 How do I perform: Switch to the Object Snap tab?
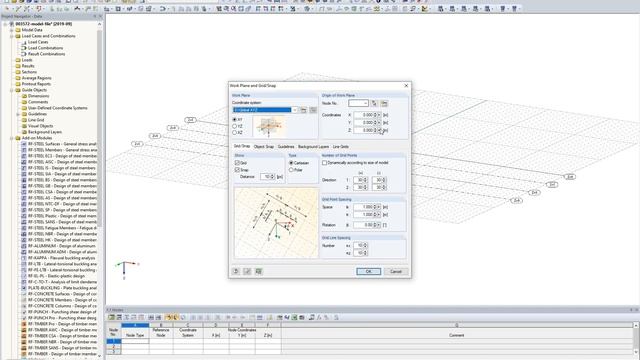pos(264,147)
